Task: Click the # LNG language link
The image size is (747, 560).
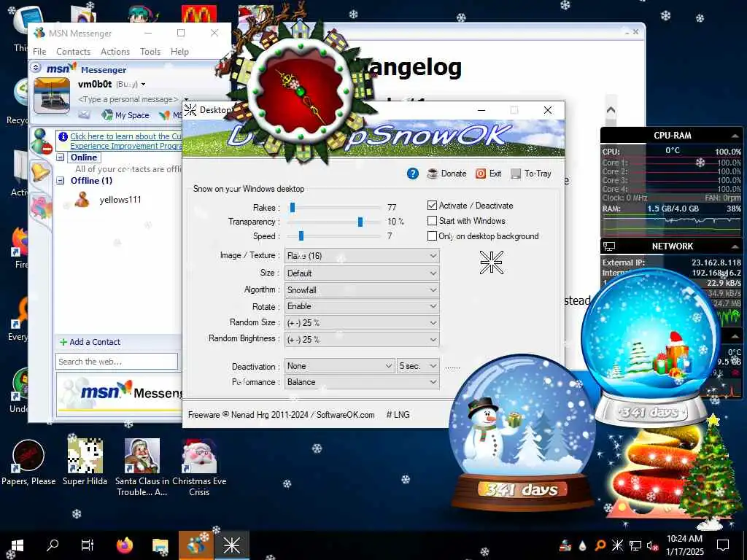Action: 398,415
